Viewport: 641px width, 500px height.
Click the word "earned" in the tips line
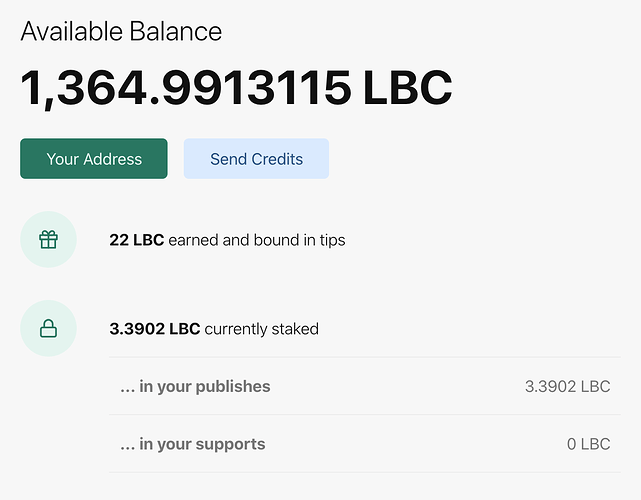(193, 240)
